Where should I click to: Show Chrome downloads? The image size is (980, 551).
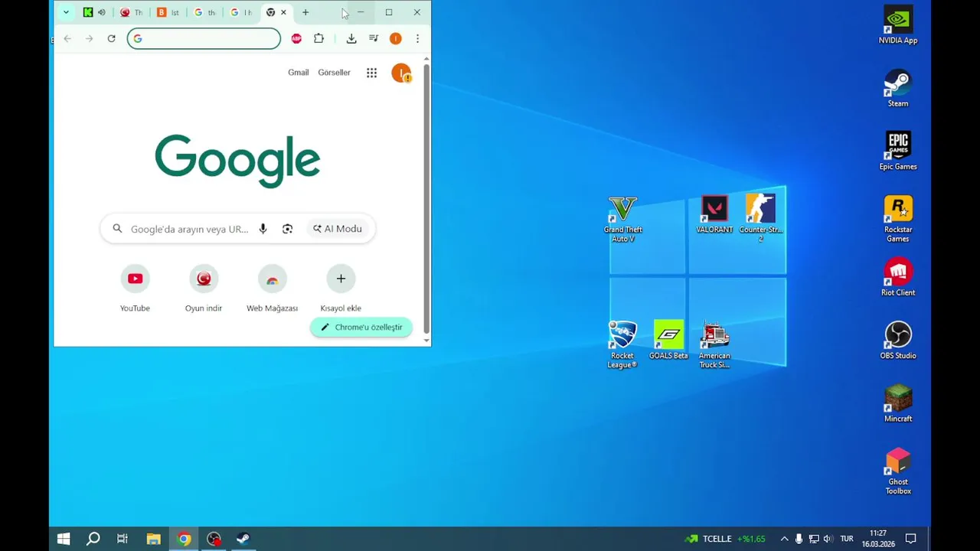coord(351,38)
